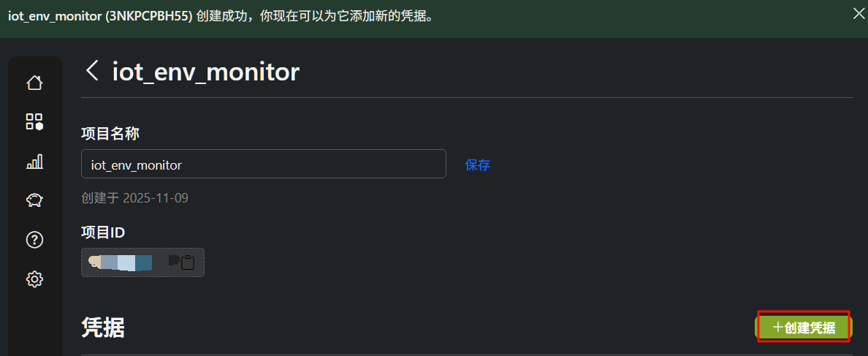The image size is (868, 356).
Task: Click the 项目名称 field label
Action: [x=110, y=133]
